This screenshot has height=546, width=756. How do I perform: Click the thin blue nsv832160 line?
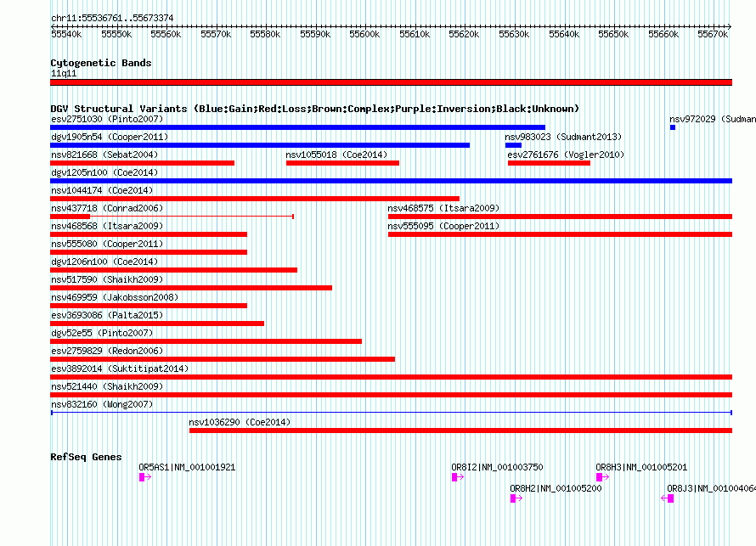[x=392, y=413]
